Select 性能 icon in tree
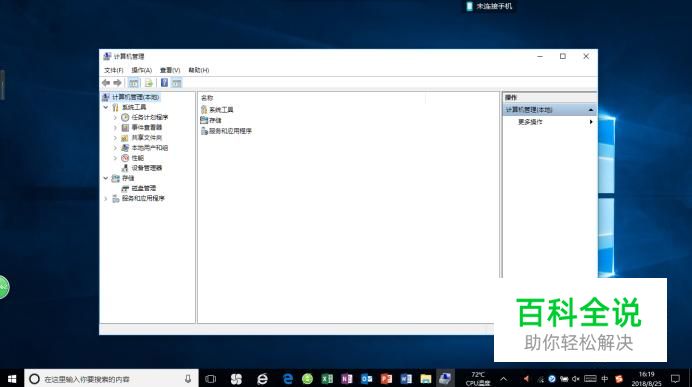Viewport: 692px width, 387px height. (125, 158)
